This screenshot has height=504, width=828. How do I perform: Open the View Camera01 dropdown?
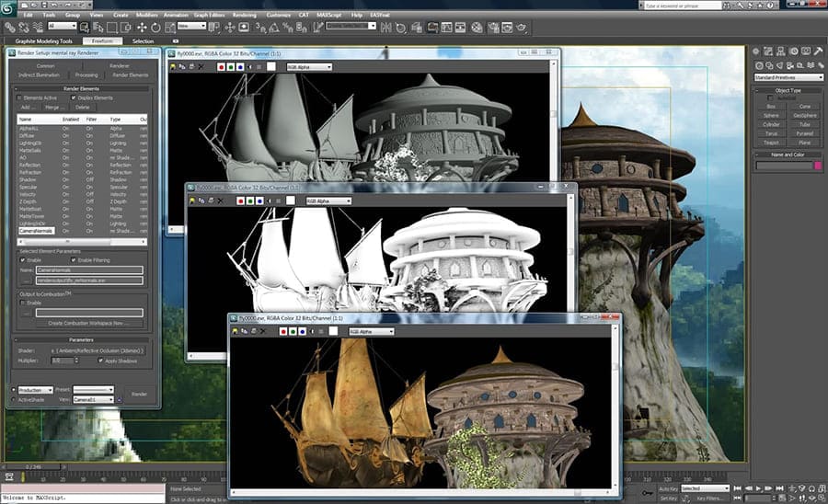click(93, 400)
